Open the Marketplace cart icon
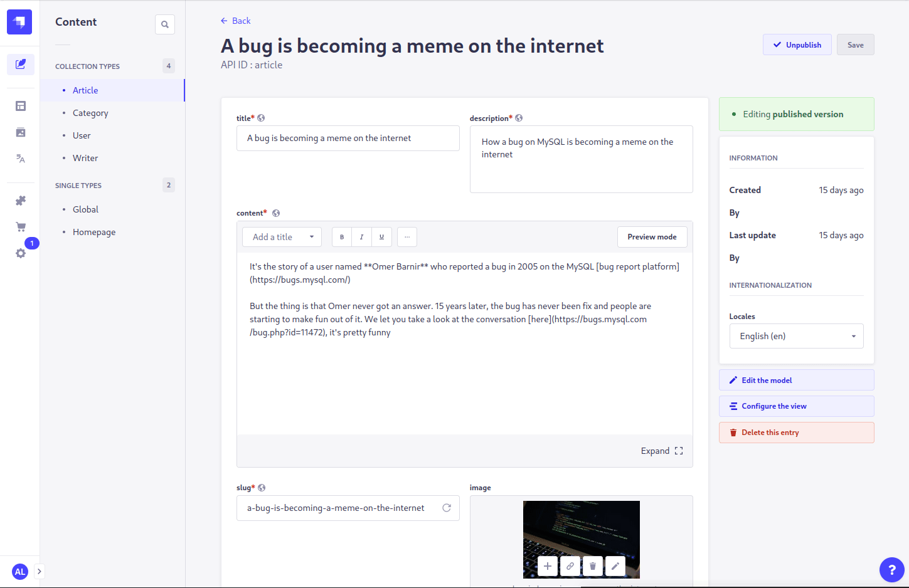 (21, 226)
